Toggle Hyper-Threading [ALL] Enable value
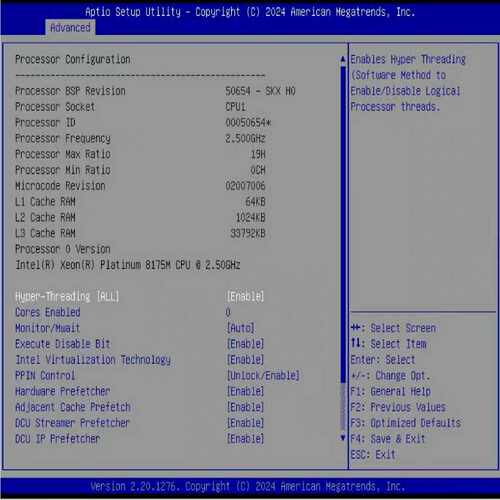The width and height of the screenshot is (500, 500). coord(245,296)
